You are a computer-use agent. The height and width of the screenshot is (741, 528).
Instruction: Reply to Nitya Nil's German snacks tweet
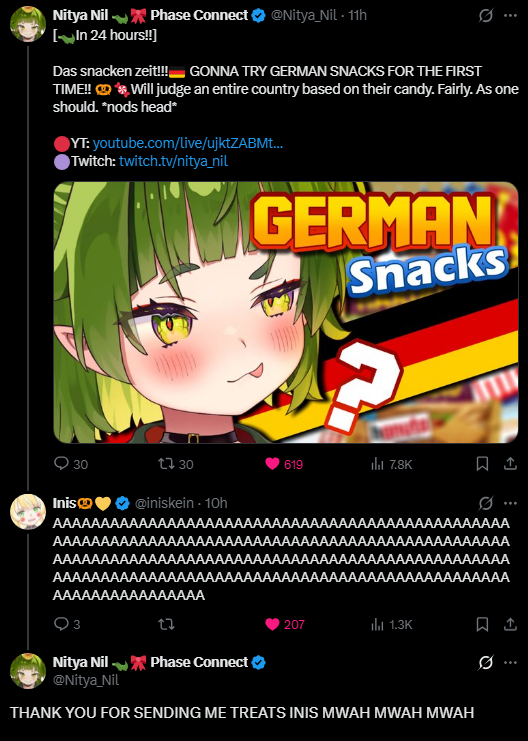pos(71,464)
